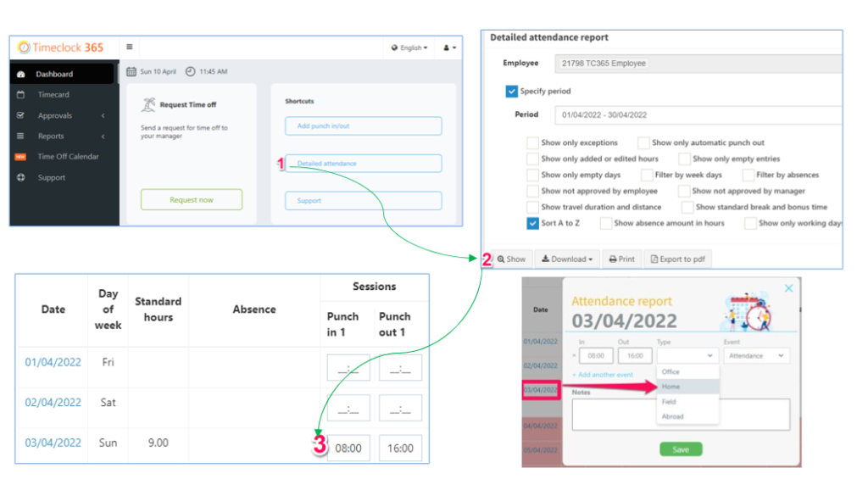Open the Event Attendance dropdown
Image resolution: width=868 pixels, height=496 pixels.
point(756,356)
